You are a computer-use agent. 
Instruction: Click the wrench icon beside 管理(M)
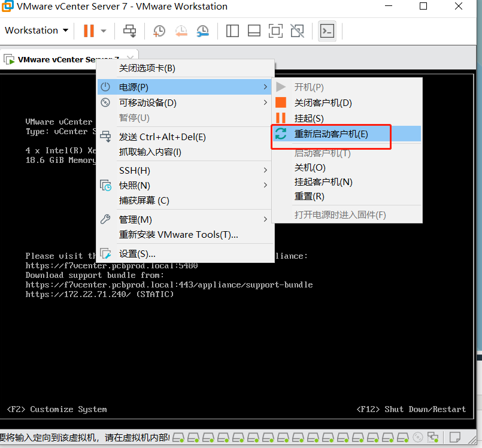point(105,219)
